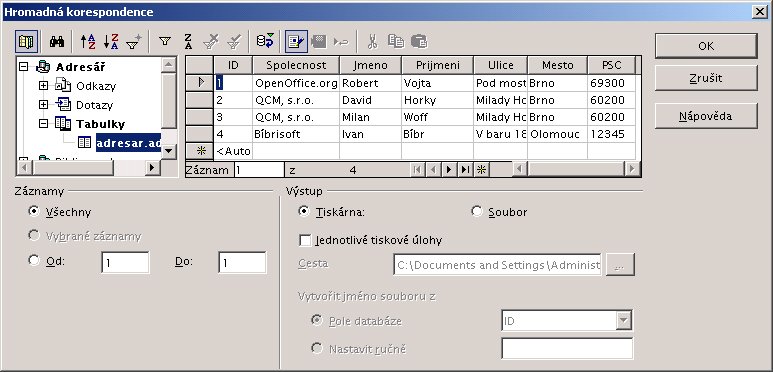Go to previous record navigation button
The width and height of the screenshot is (773, 372).
click(433, 170)
